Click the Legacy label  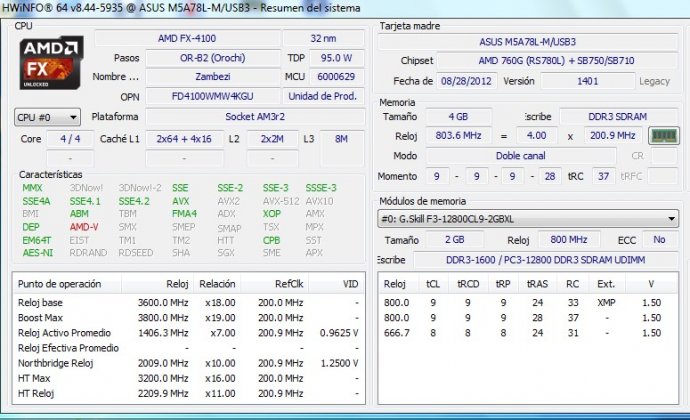pyautogui.click(x=654, y=81)
